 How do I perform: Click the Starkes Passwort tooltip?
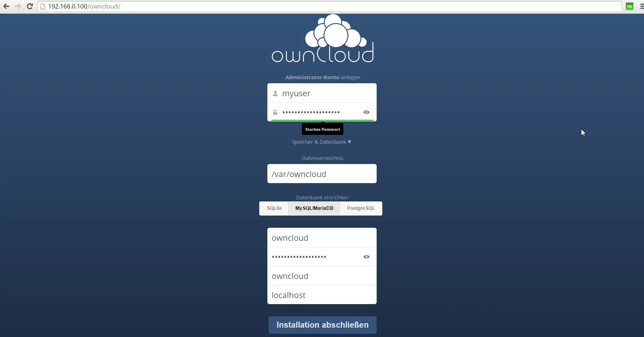(x=323, y=129)
